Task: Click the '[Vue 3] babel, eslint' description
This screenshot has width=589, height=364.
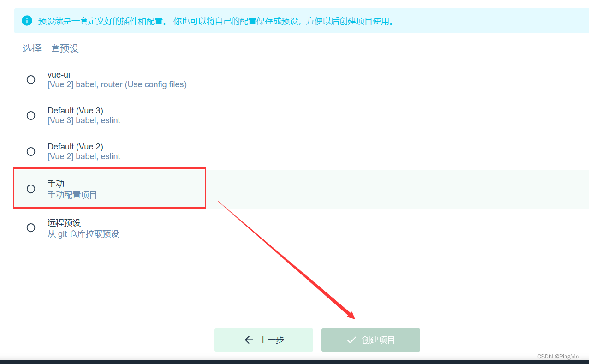Action: coord(84,120)
